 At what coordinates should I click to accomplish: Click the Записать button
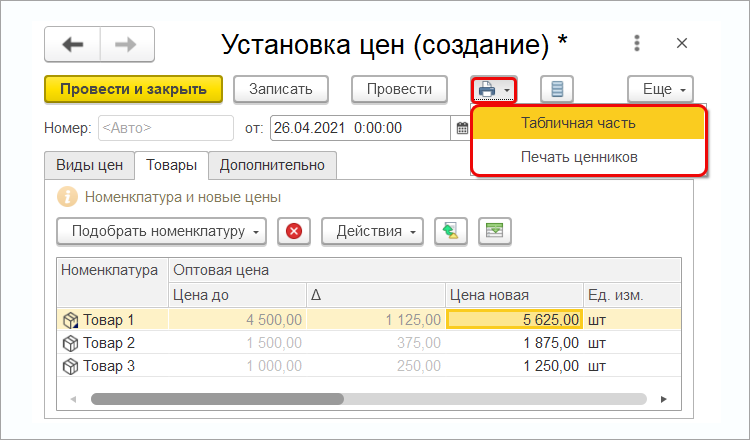tap(281, 89)
